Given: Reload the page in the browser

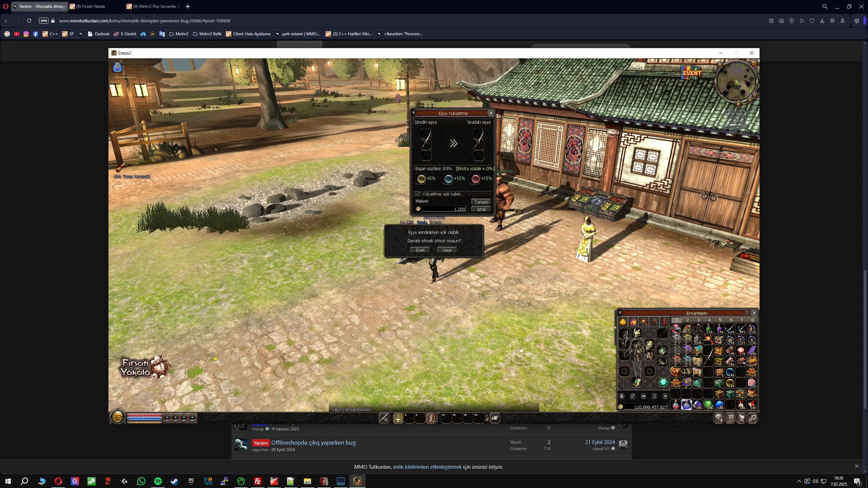Looking at the screenshot, I should pos(29,21).
